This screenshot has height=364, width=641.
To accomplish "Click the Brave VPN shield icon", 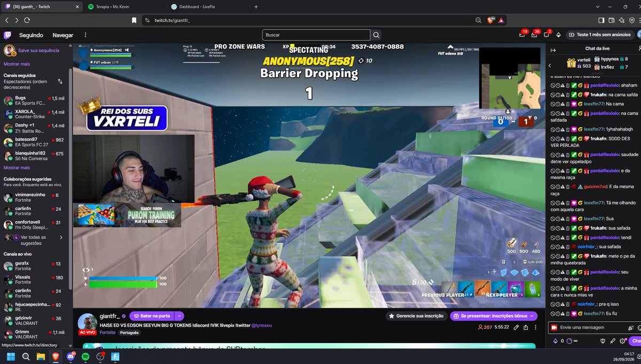I will click(631, 20).
